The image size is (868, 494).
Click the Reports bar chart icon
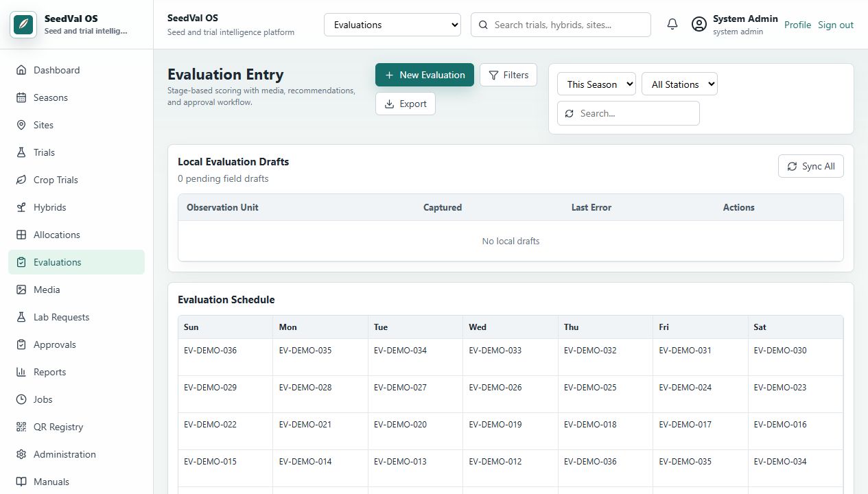pos(21,372)
